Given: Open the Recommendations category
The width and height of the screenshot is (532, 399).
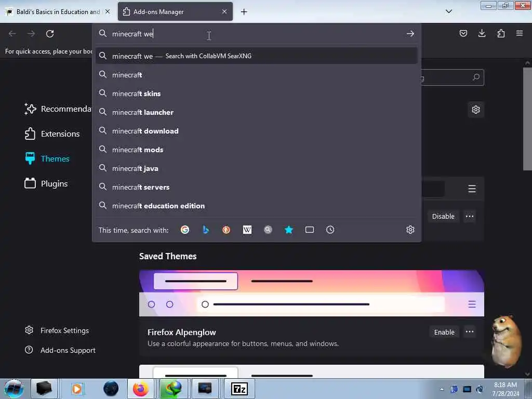Looking at the screenshot, I should click(58, 109).
